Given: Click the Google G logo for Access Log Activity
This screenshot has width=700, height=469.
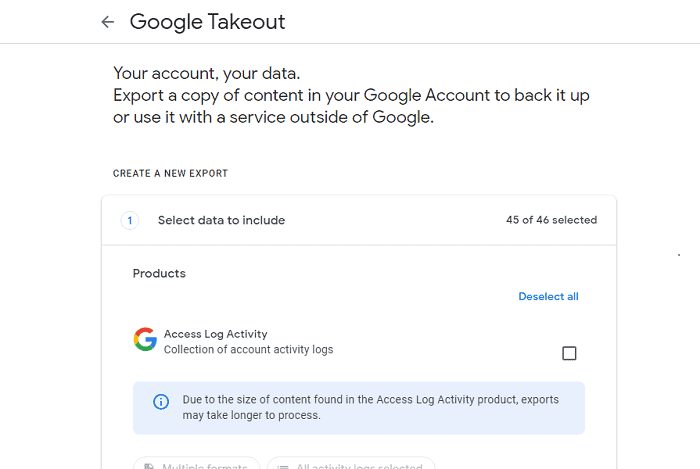Looking at the screenshot, I should (145, 340).
